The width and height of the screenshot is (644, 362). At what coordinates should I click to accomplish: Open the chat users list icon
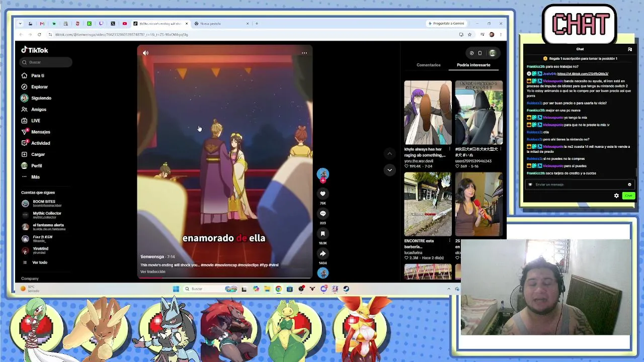630,49
